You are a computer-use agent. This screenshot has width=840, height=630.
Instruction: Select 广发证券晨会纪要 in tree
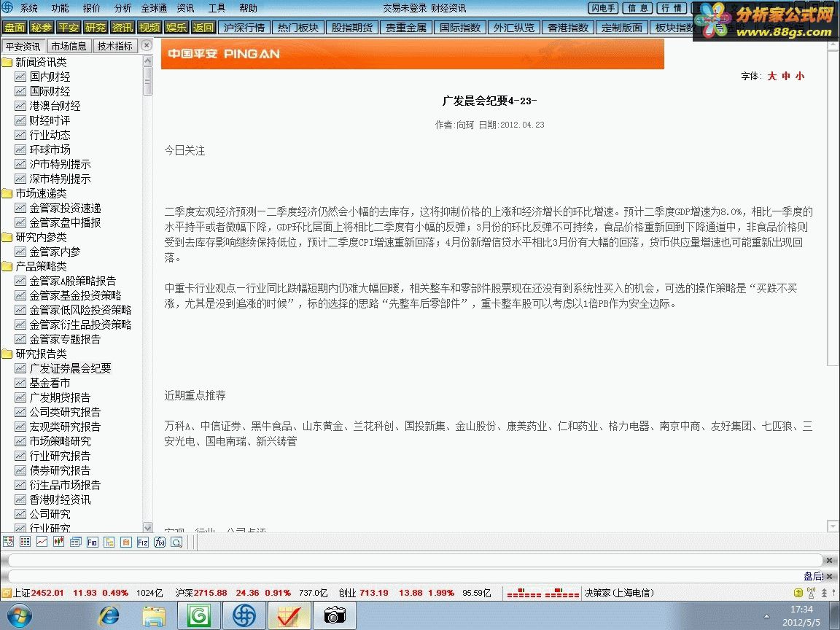(x=70, y=368)
